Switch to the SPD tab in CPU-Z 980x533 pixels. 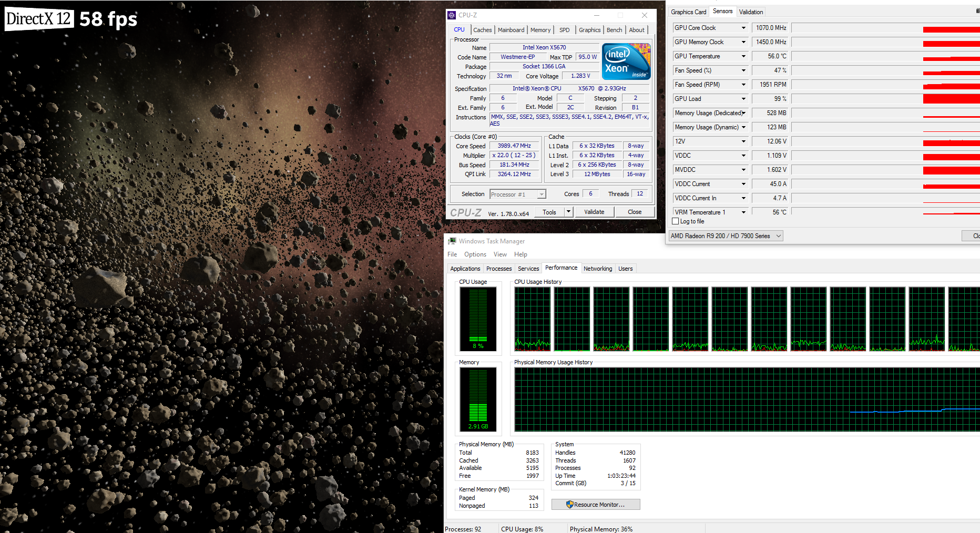tap(564, 30)
